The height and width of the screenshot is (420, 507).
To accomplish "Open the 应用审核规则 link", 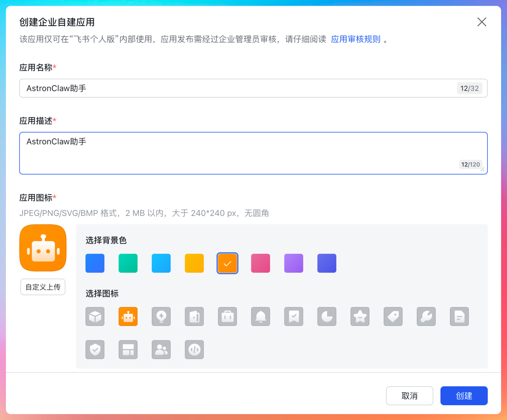I will click(x=355, y=39).
